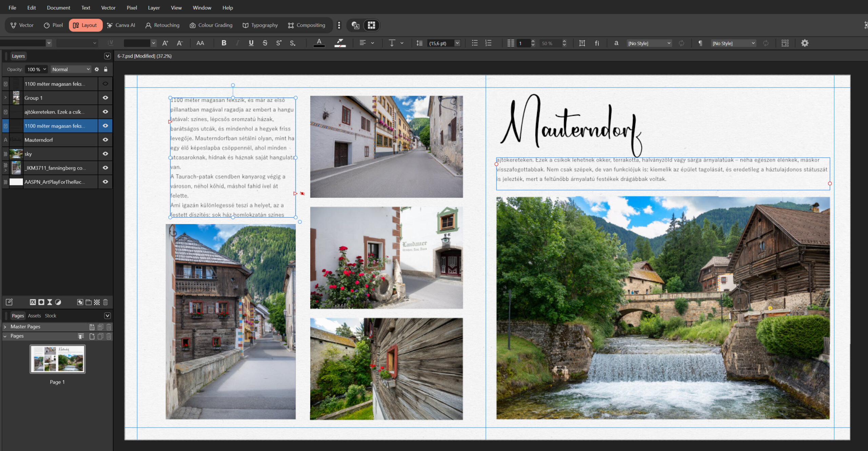Expand the Group 1 layer
Image resolution: width=868 pixels, height=451 pixels.
coord(5,98)
